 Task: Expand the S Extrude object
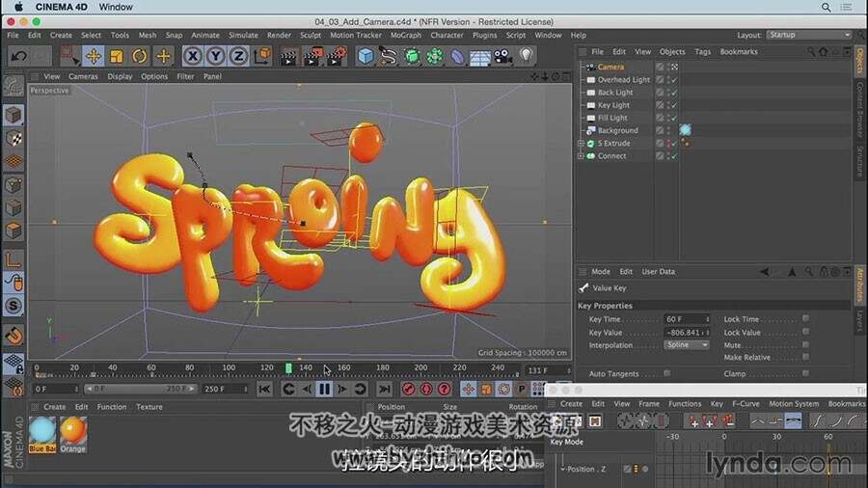coord(581,144)
